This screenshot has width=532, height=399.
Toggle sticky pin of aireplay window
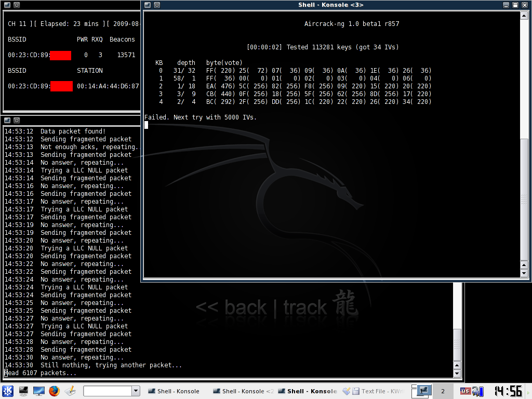tap(17, 120)
